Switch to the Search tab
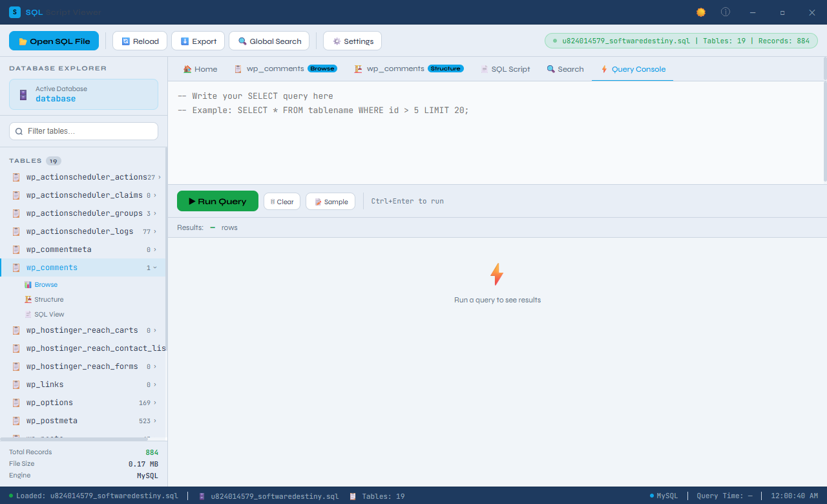 (565, 69)
